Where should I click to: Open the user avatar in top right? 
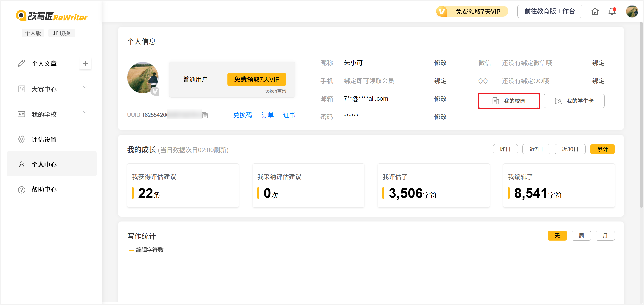tap(632, 11)
